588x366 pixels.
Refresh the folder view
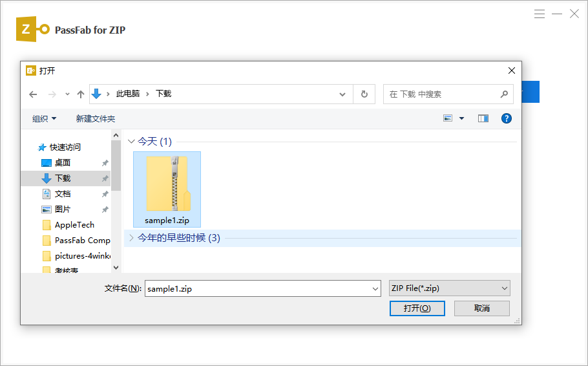(364, 94)
